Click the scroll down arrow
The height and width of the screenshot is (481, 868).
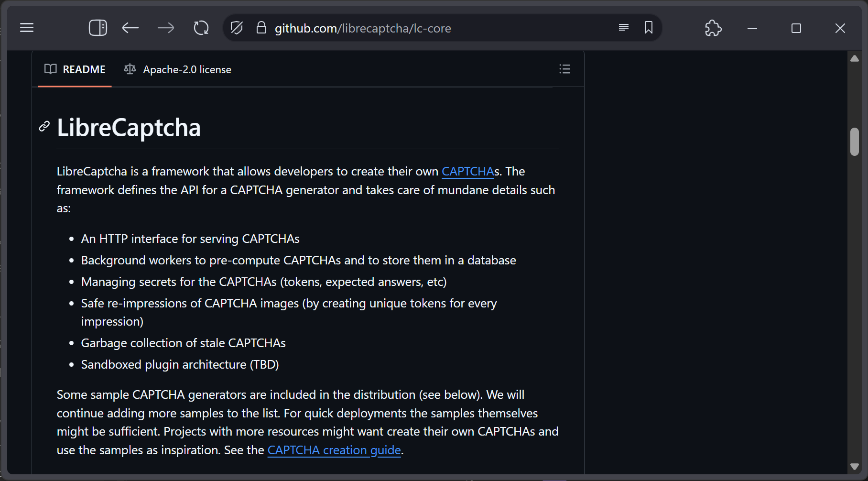tap(855, 466)
